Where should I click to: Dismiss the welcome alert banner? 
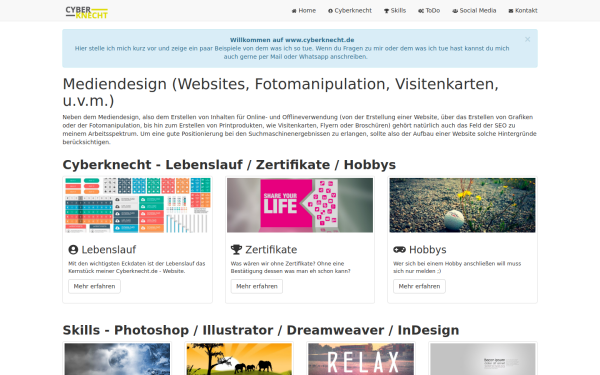click(x=527, y=39)
